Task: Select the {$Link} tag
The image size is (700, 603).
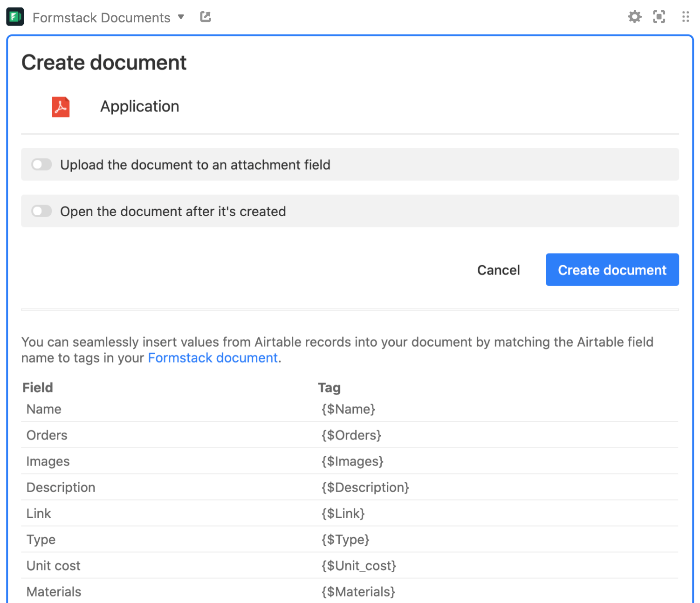Action: [x=343, y=514]
